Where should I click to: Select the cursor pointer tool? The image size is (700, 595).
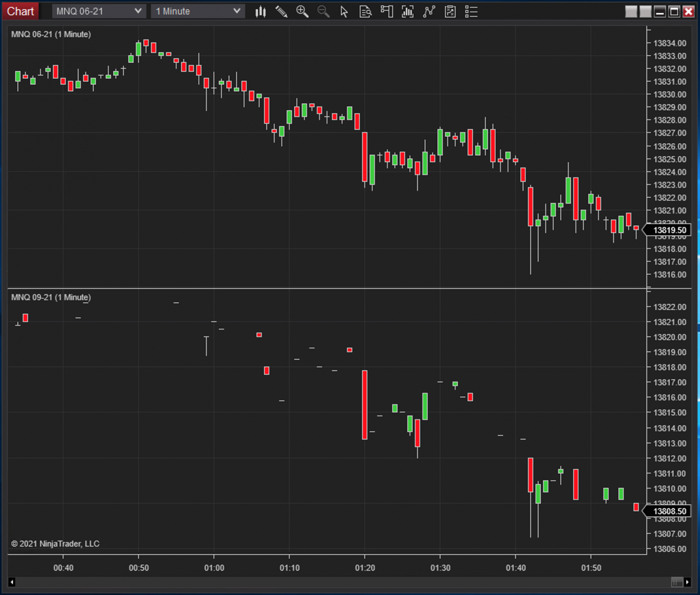click(344, 11)
